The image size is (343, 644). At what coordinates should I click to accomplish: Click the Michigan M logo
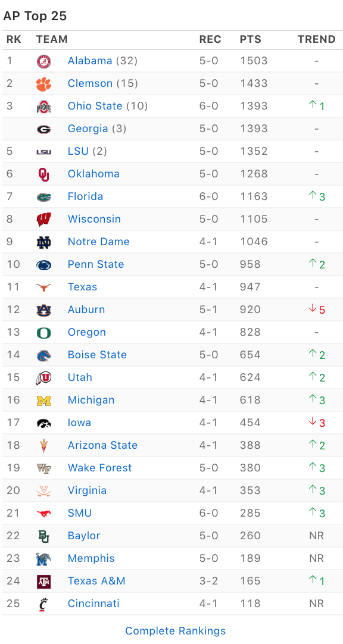(x=43, y=400)
